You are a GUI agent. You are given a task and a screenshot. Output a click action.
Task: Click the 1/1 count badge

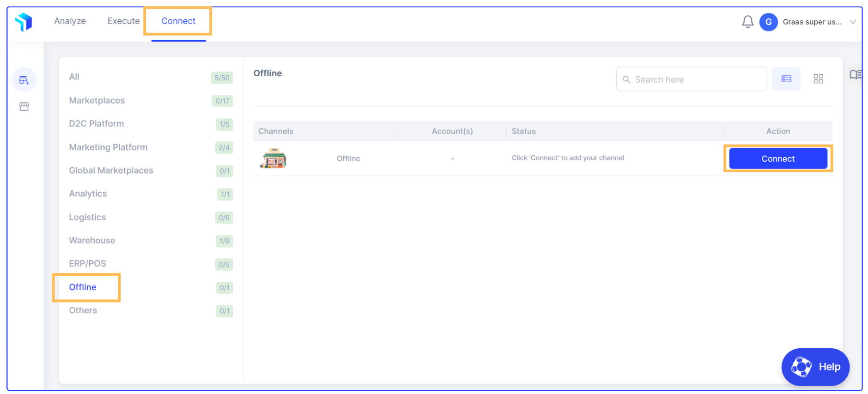tap(225, 194)
